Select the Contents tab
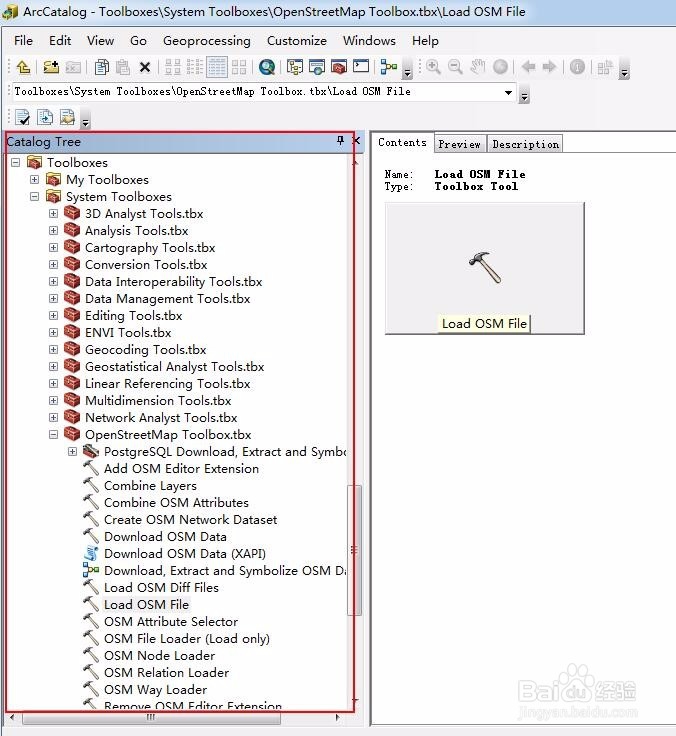The image size is (676, 736). 402,142
